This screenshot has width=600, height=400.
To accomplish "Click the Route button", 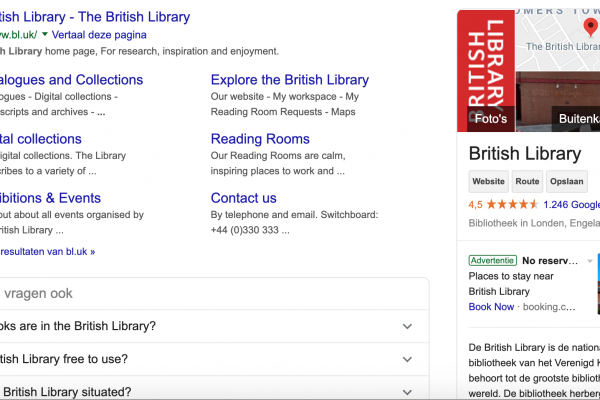I will (527, 182).
